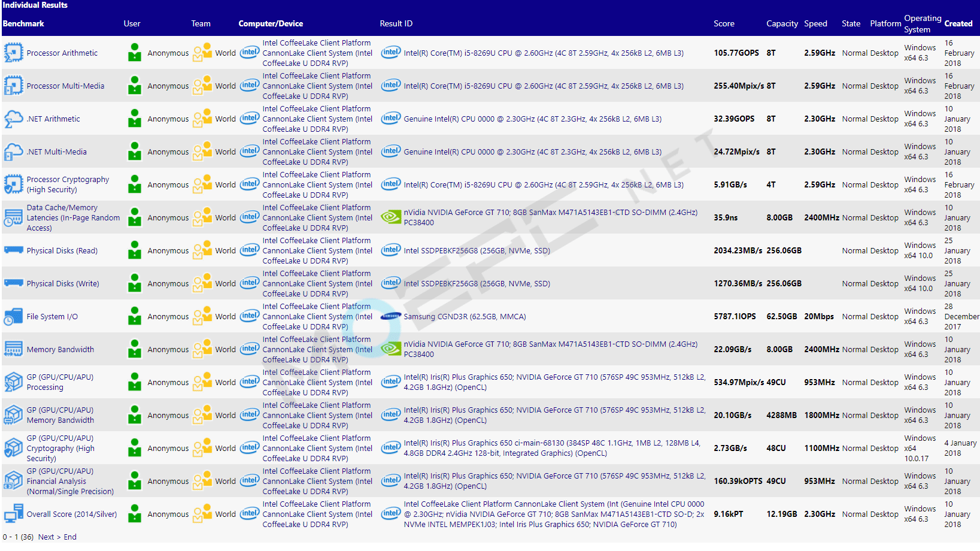Sort by the Score column header
Viewport: 980px width, 551px height.
[x=724, y=23]
